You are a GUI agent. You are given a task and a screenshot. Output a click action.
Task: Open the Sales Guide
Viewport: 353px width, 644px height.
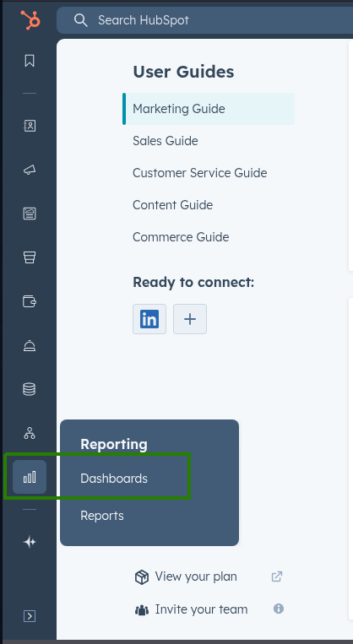coord(166,141)
